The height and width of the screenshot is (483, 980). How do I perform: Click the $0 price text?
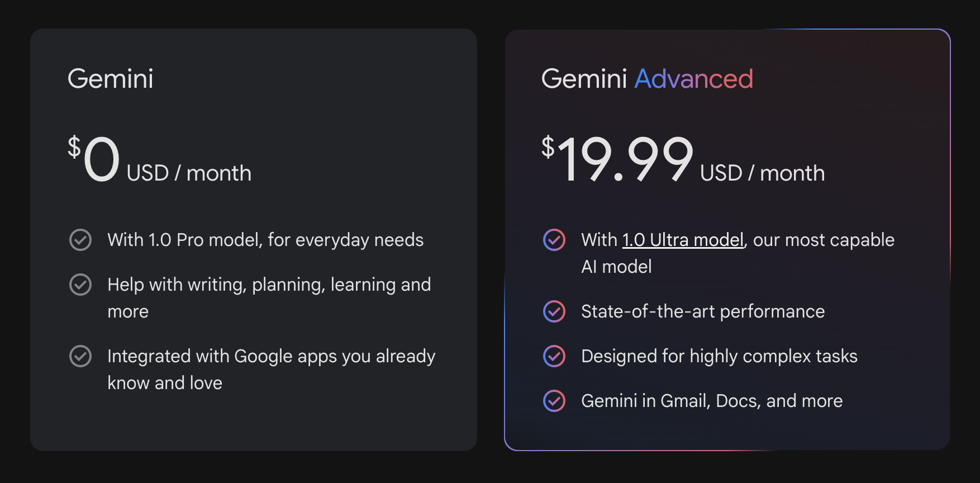pos(95,160)
